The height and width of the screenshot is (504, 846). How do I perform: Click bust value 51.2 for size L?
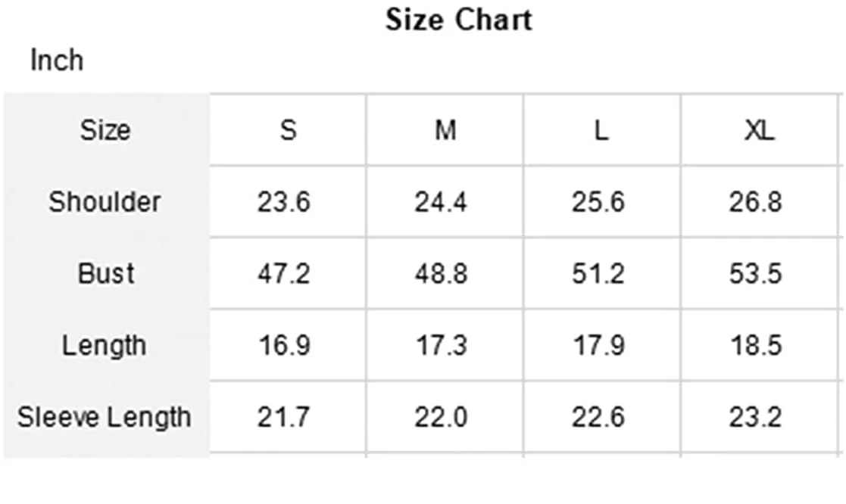[x=598, y=273]
